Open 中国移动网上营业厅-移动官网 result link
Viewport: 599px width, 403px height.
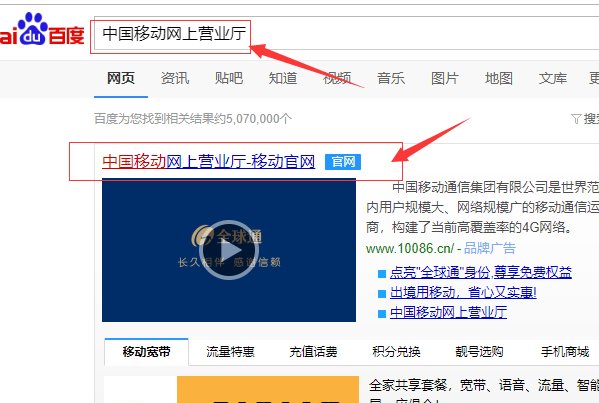[x=209, y=162]
